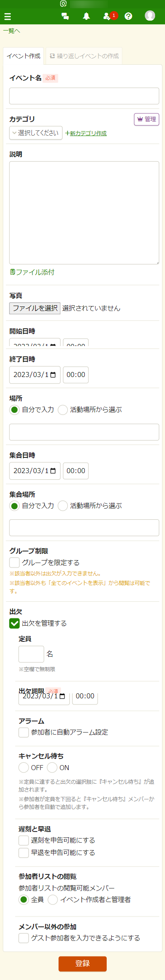
Task: Open the calendar picker in 集合日時 date field
Action: coord(53,471)
